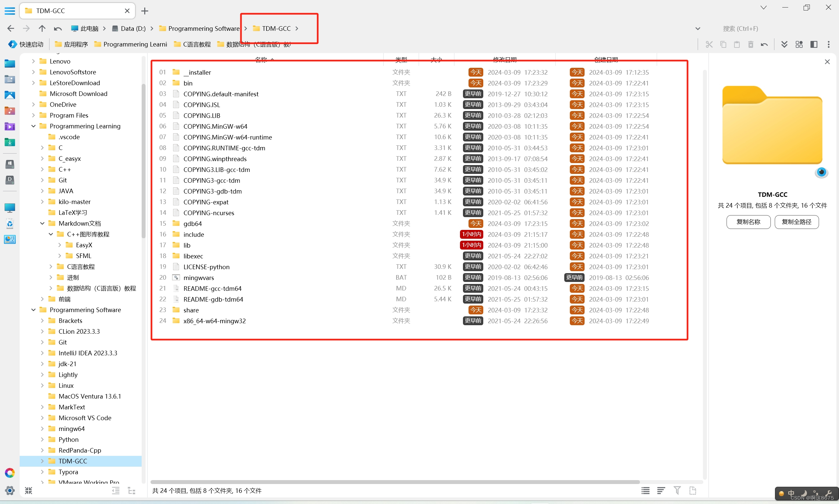Click the Copy icon in the toolbar

pos(723,44)
